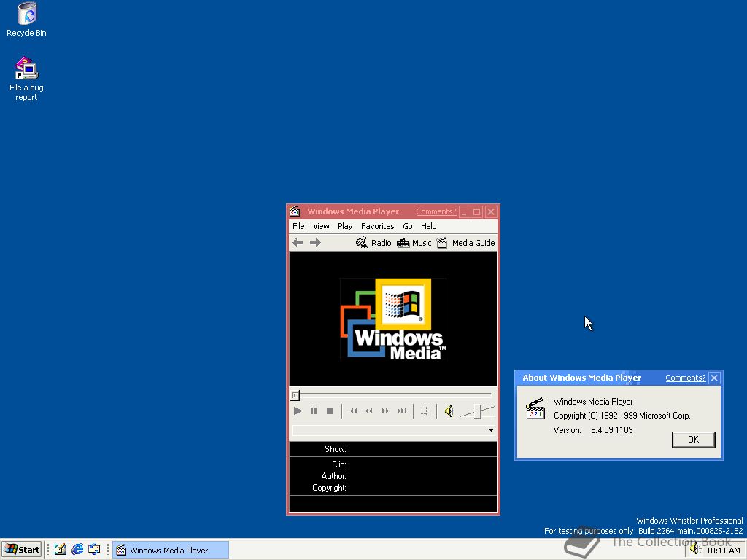747x560 pixels.
Task: Open the Play menu
Action: click(345, 226)
